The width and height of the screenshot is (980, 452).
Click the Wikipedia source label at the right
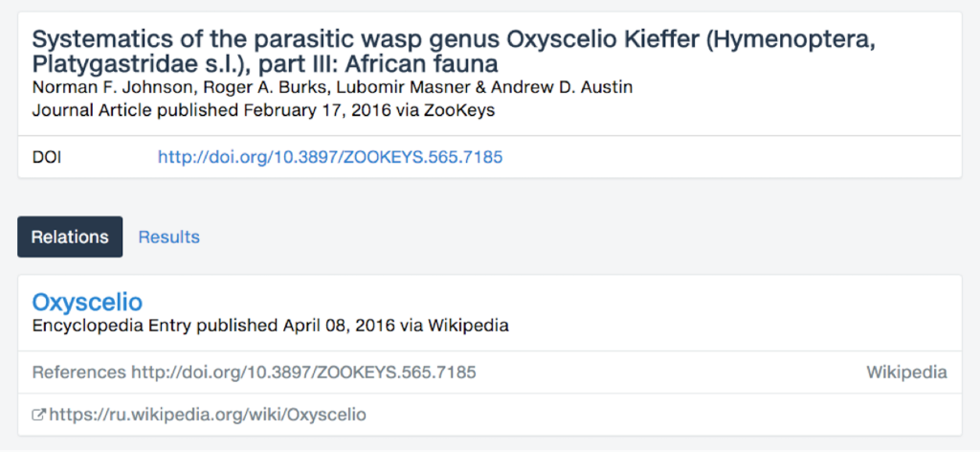tap(906, 372)
